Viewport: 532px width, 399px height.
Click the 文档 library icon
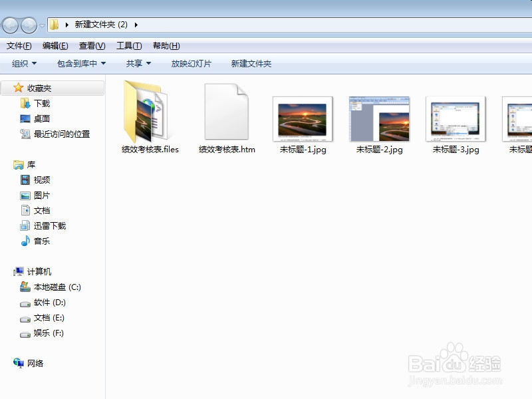click(25, 210)
